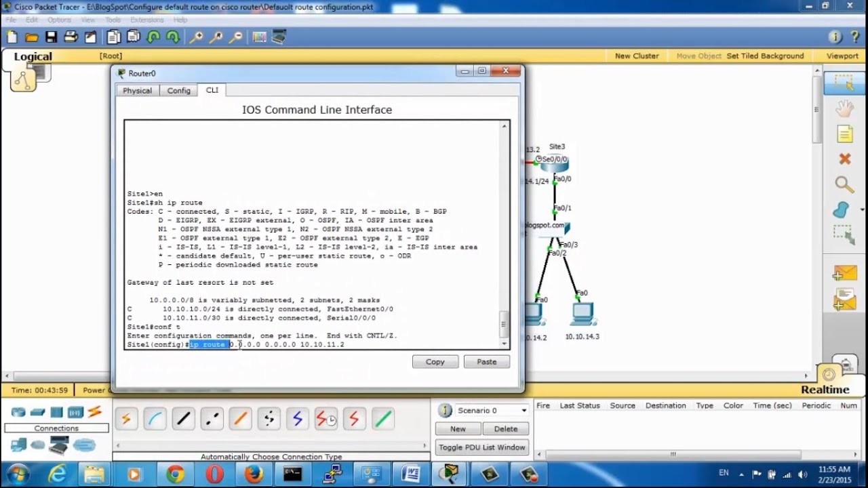
Task: Click the New scenario button
Action: tap(458, 429)
